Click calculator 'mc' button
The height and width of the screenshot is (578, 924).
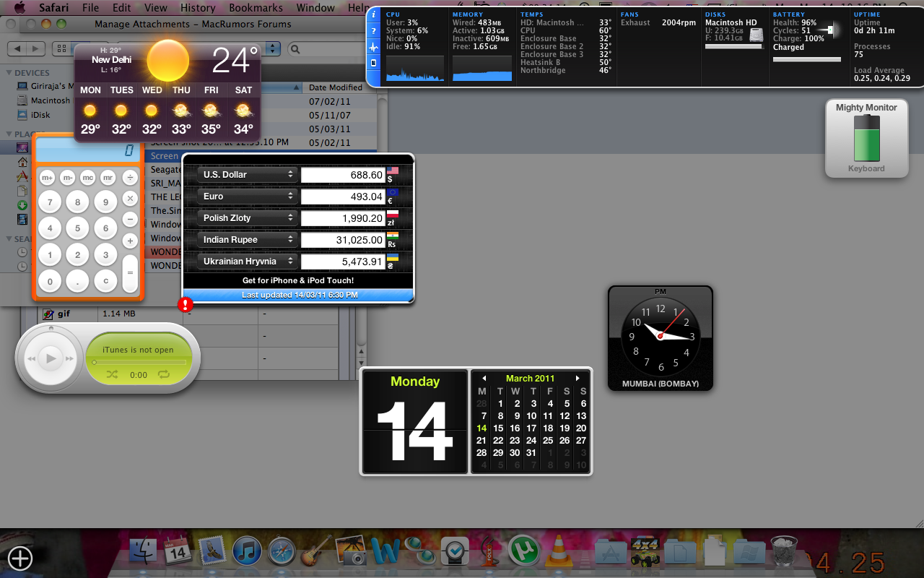coord(87,177)
